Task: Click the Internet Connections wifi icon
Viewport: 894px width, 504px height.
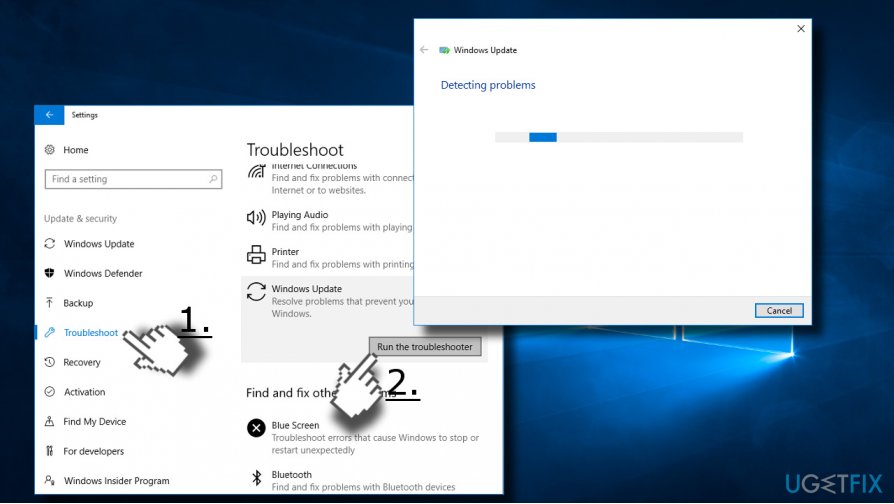Action: (x=256, y=172)
